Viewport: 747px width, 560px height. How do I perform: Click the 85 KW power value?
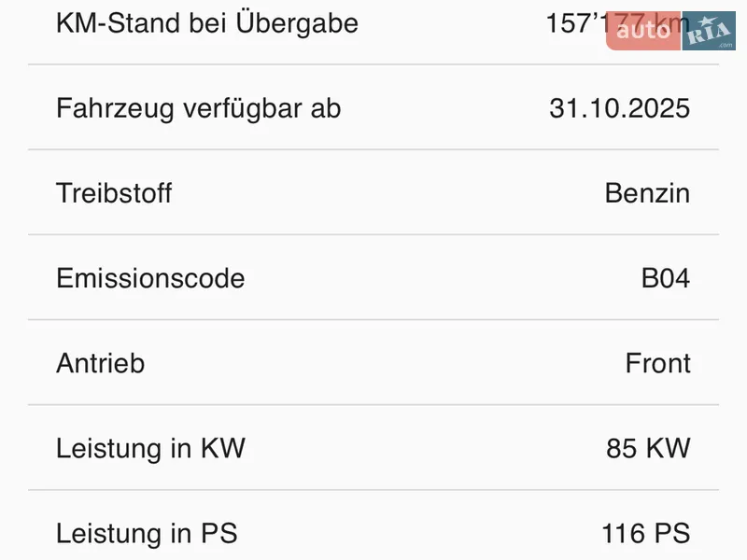point(648,448)
